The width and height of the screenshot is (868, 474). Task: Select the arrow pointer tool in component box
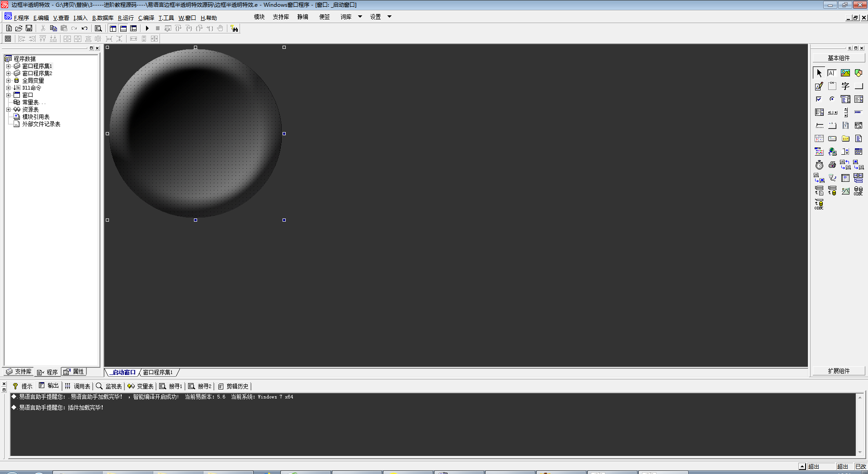819,73
